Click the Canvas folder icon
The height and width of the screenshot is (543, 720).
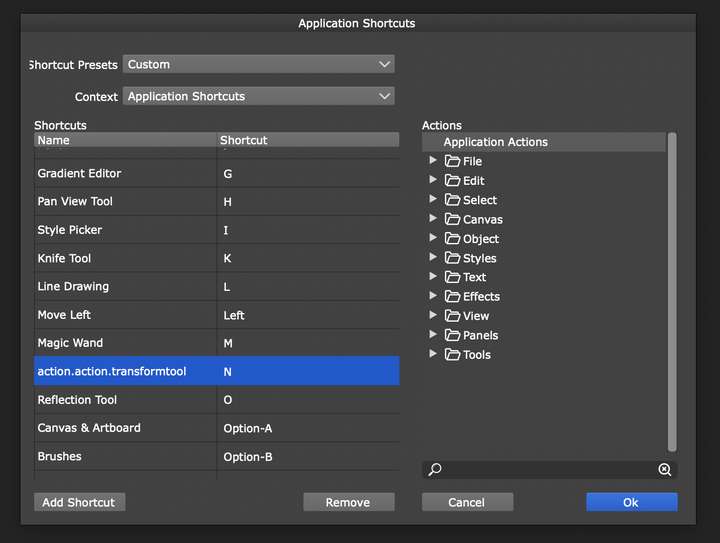(x=452, y=219)
